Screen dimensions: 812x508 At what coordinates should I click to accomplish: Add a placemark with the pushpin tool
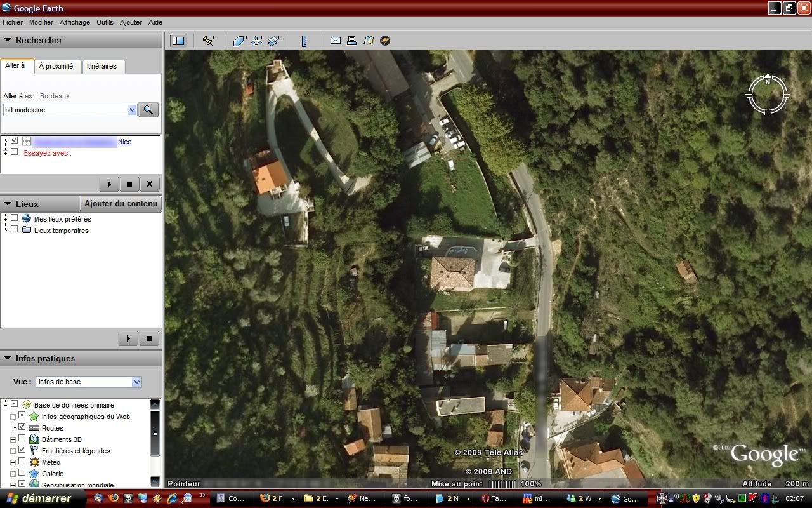(208, 41)
